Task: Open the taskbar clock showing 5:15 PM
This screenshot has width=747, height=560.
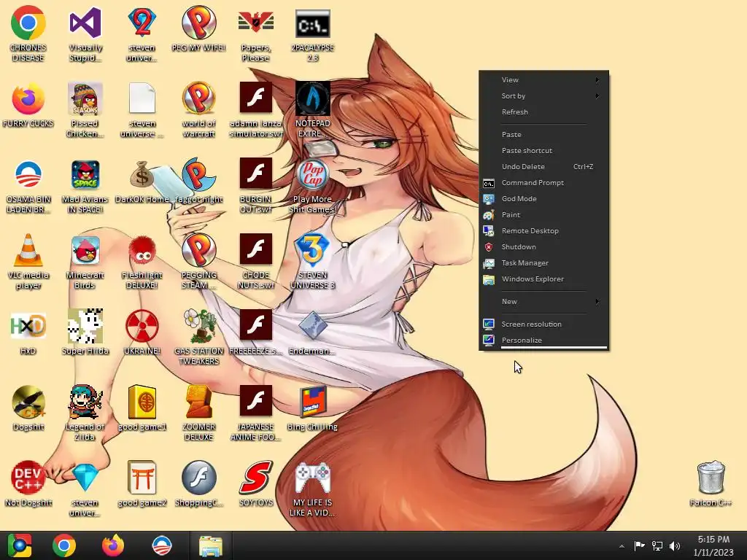Action: pyautogui.click(x=713, y=545)
